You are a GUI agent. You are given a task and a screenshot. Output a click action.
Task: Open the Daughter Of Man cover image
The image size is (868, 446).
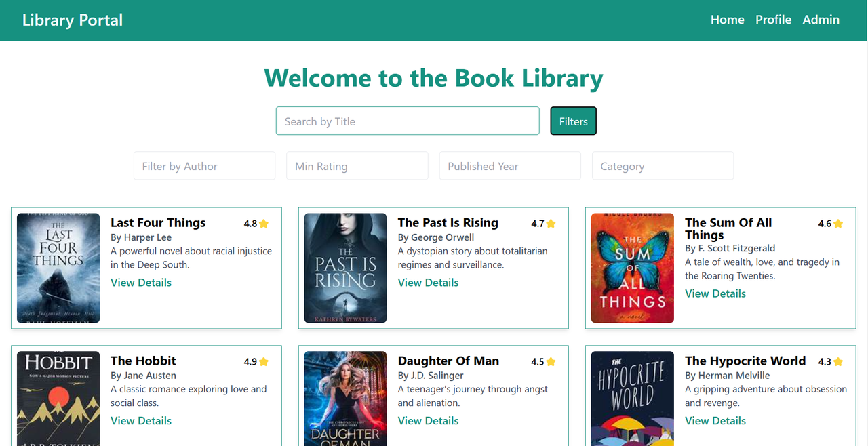pyautogui.click(x=345, y=399)
